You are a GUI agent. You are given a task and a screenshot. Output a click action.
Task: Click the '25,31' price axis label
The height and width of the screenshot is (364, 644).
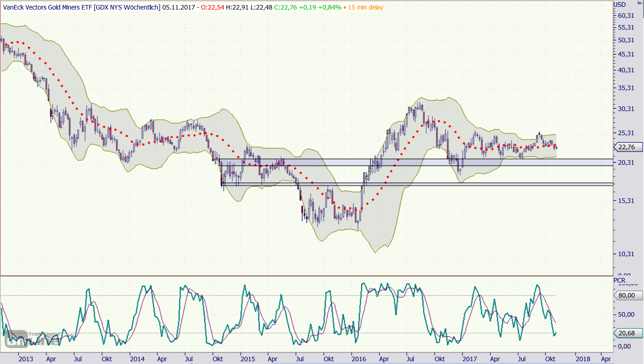tap(626, 133)
